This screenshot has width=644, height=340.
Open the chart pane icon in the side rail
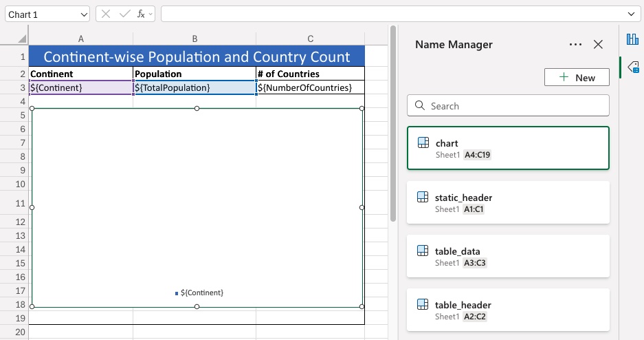point(632,39)
